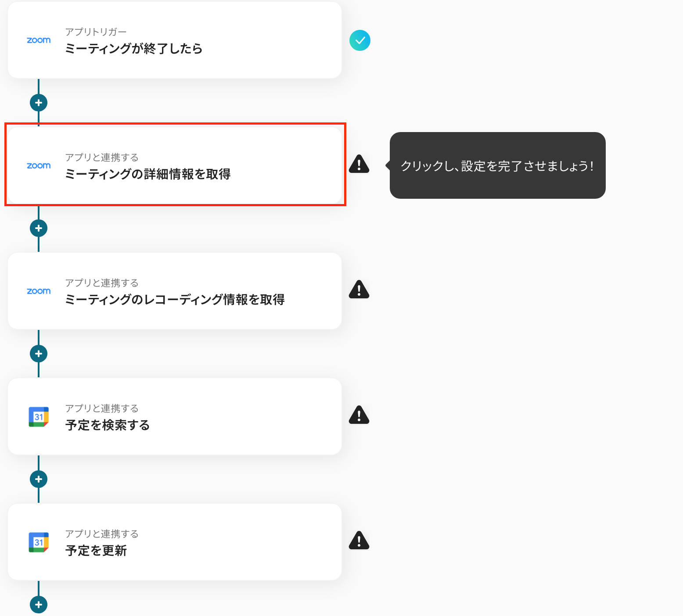Click the アプリトリガー label
The width and height of the screenshot is (683, 616).
[96, 32]
